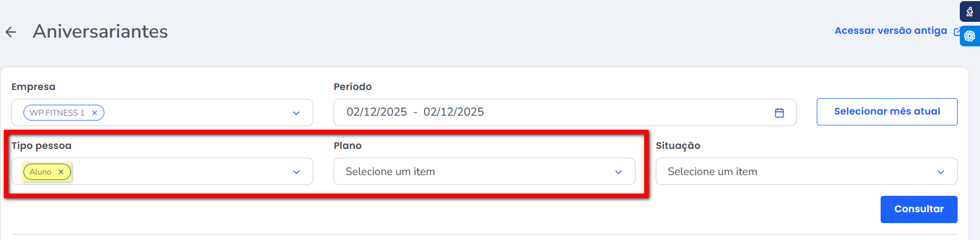Expand the Situação dropdown chevron
This screenshot has width=980, height=240.
click(941, 172)
